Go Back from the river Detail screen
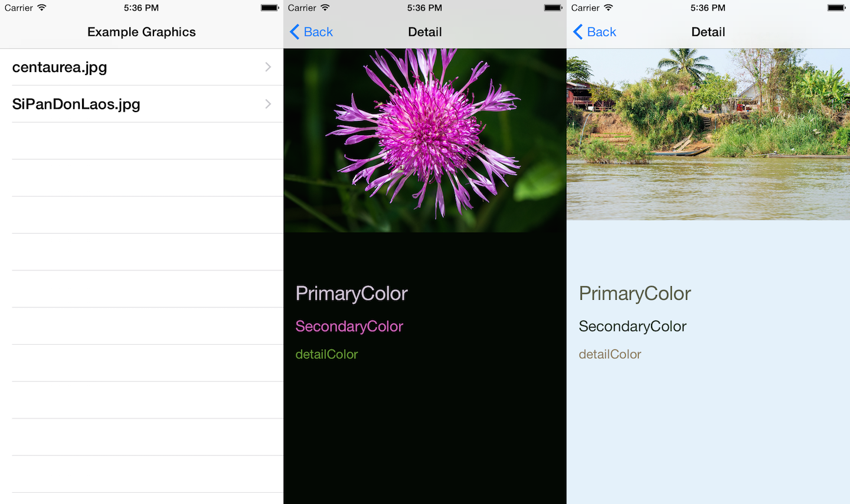This screenshot has height=504, width=850. [x=595, y=32]
